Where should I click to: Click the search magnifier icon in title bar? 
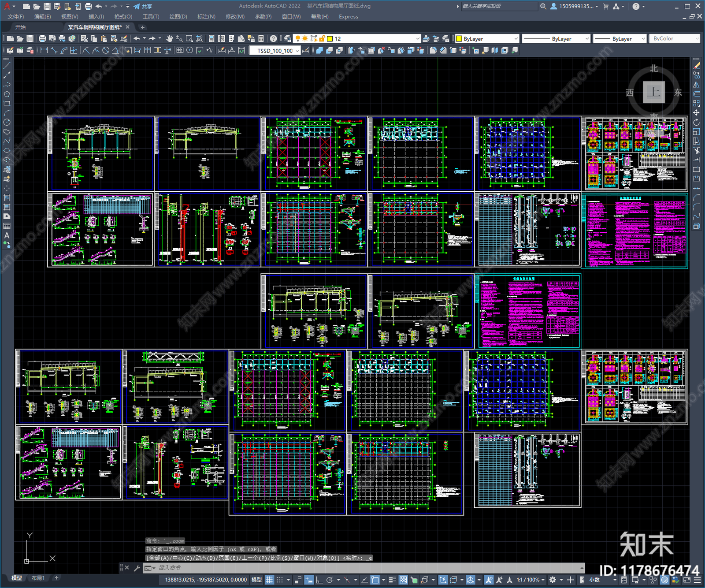click(x=543, y=6)
